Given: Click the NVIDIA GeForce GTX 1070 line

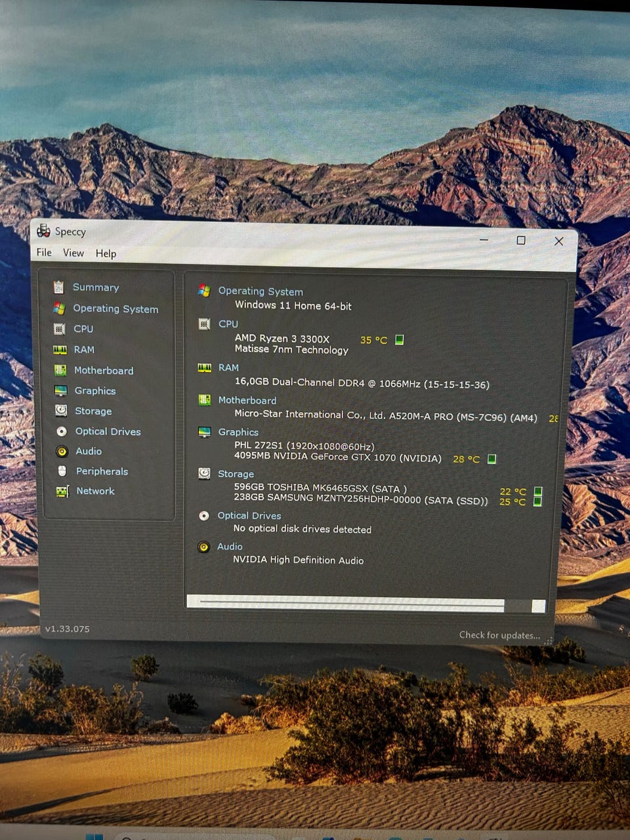Looking at the screenshot, I should pos(338,457).
